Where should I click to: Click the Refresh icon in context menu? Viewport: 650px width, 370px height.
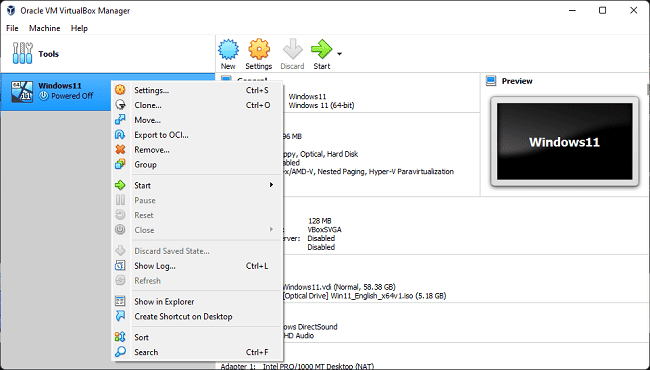tap(120, 281)
